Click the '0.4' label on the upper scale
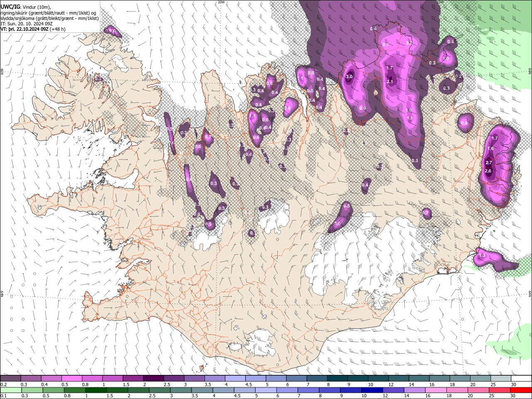 pyautogui.click(x=44, y=384)
